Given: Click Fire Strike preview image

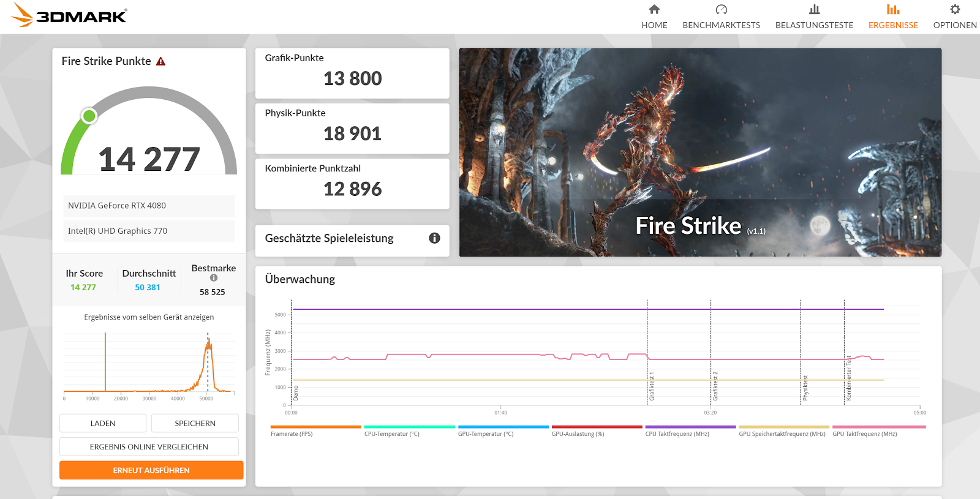Looking at the screenshot, I should pos(700,152).
